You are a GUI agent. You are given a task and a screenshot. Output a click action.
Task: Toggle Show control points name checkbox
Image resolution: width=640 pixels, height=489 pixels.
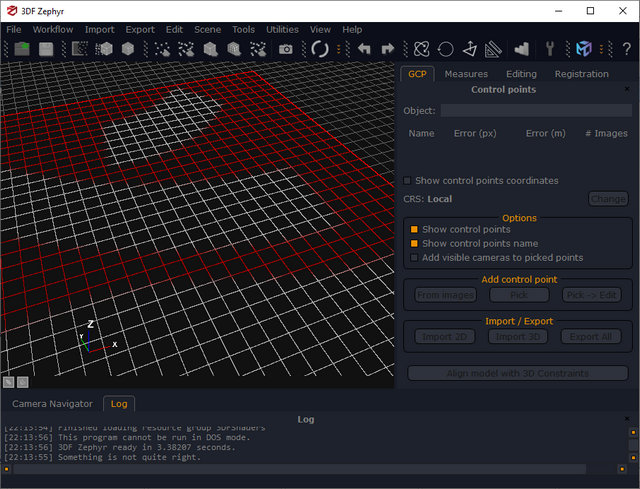[x=414, y=244]
